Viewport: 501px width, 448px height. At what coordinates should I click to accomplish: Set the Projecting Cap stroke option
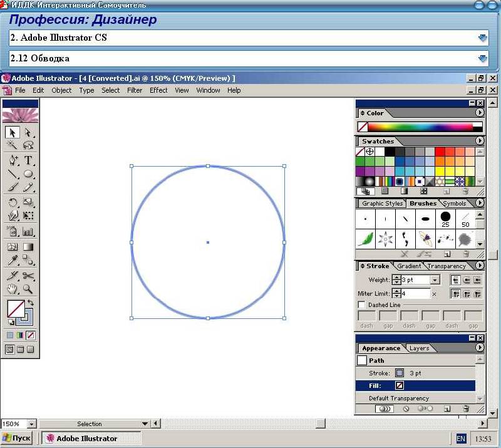pos(477,280)
